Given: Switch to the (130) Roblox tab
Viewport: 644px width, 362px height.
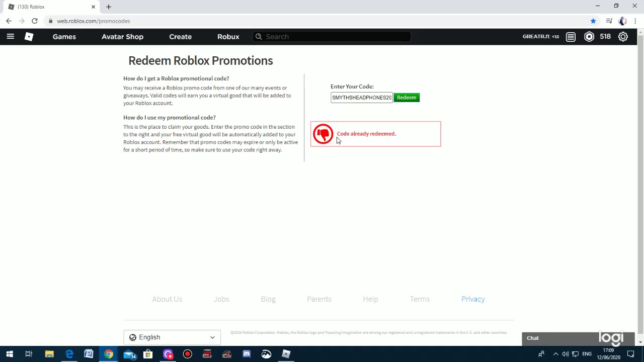Looking at the screenshot, I should [50, 7].
